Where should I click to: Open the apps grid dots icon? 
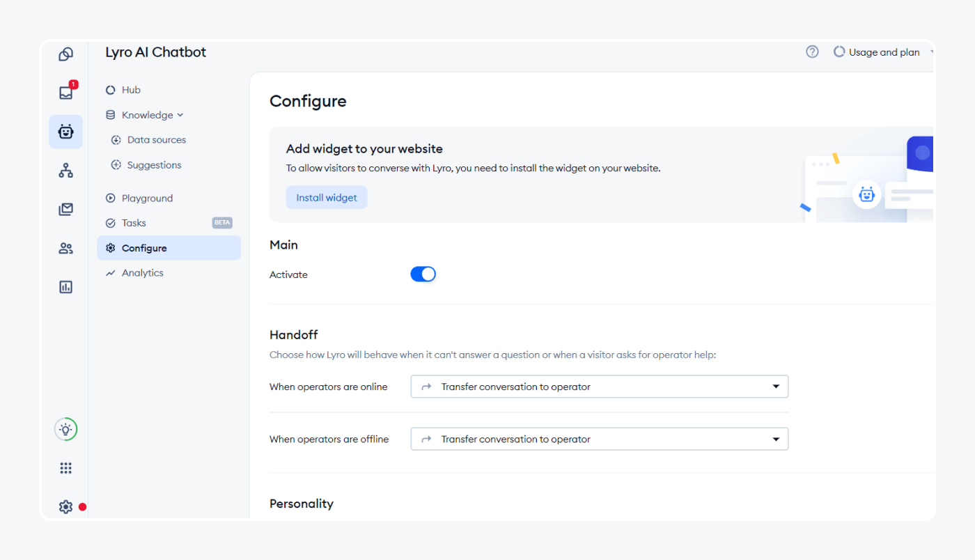[x=65, y=468]
